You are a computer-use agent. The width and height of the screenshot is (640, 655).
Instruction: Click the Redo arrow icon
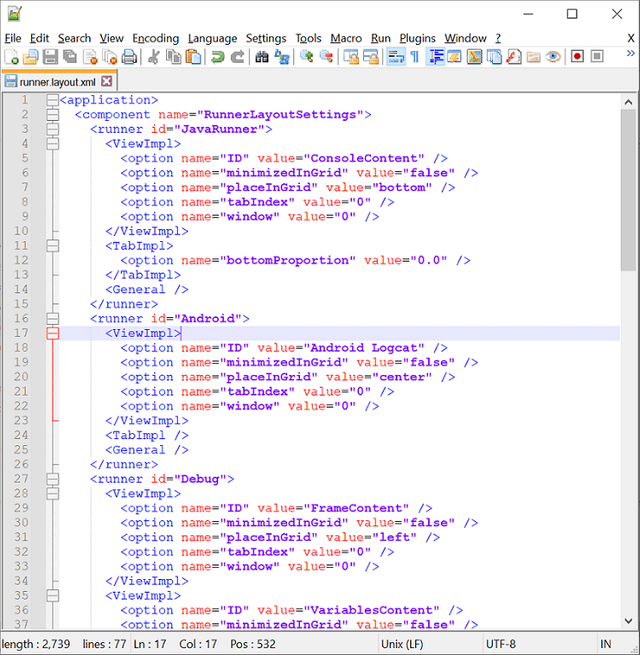pyautogui.click(x=237, y=57)
